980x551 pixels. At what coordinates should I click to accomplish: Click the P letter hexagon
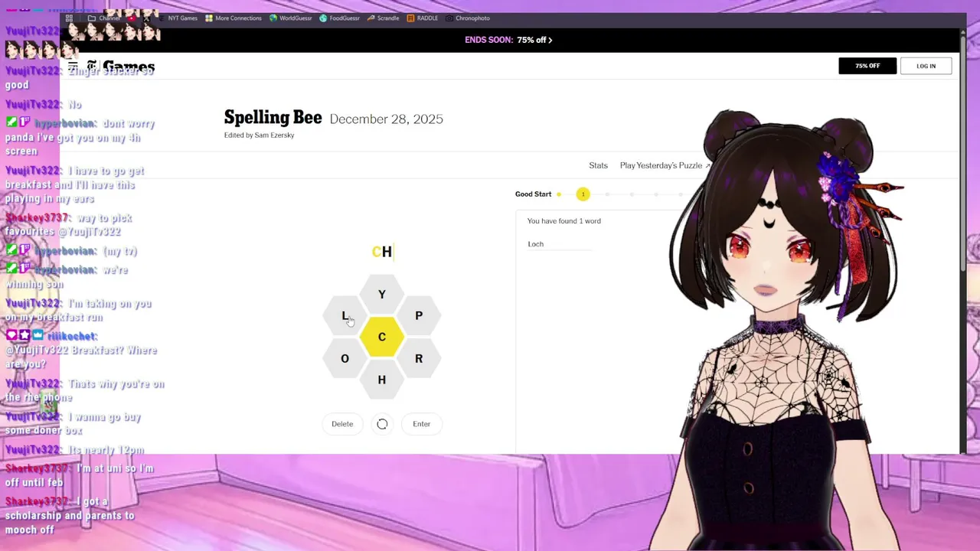pyautogui.click(x=419, y=315)
